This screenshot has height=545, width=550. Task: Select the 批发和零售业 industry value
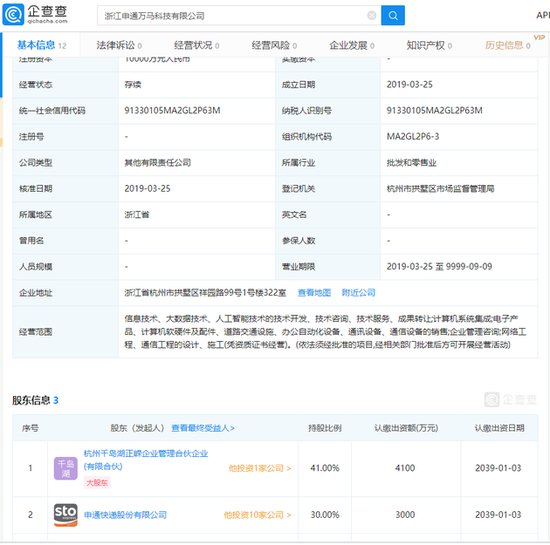[x=411, y=163]
